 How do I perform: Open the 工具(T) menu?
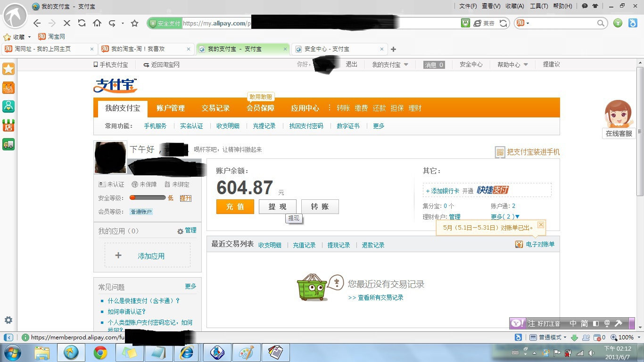[539, 6]
